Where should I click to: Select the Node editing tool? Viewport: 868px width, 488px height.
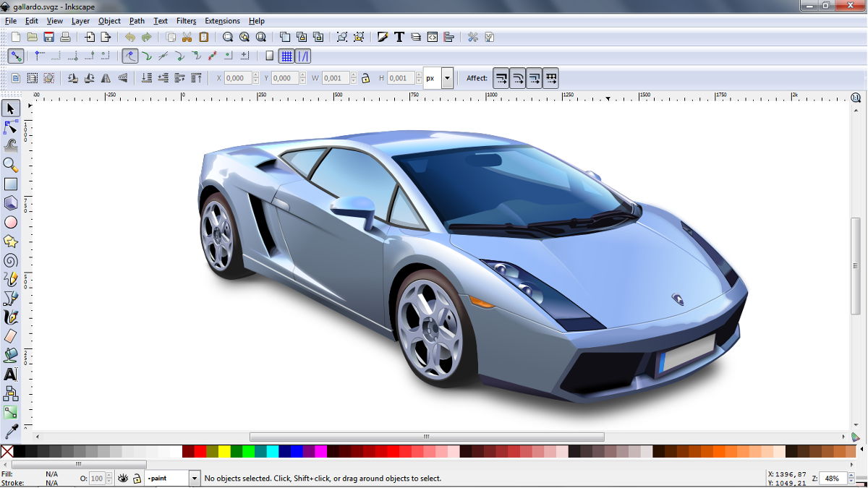tap(10, 127)
